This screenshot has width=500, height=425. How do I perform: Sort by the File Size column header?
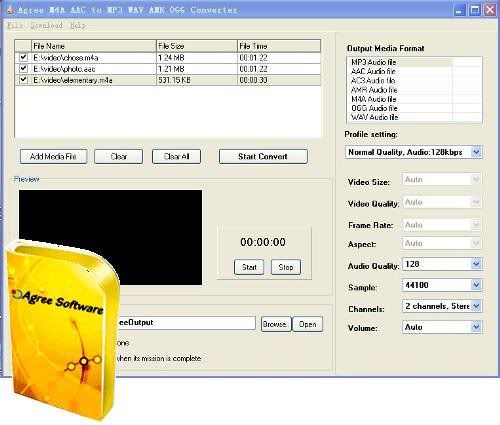[197, 46]
